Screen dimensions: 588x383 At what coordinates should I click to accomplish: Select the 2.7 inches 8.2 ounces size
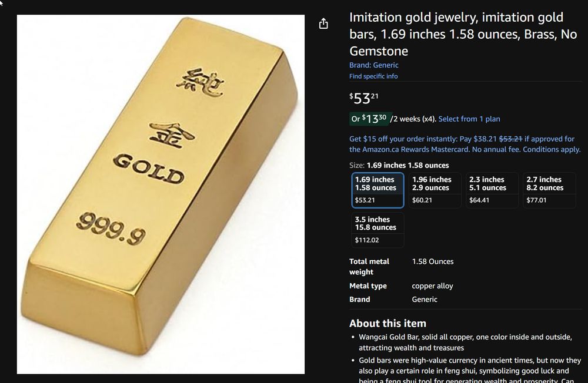[549, 190]
